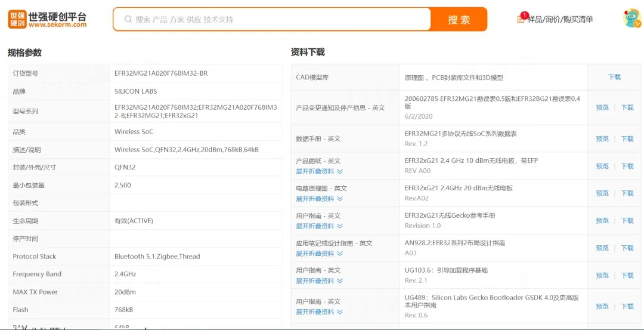This screenshot has height=330, width=644.
Task: Click the orange 搜索 search button
Action: (x=459, y=20)
